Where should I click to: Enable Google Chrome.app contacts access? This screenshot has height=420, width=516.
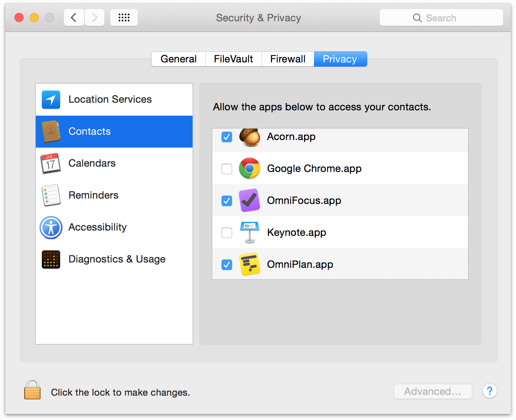(227, 169)
